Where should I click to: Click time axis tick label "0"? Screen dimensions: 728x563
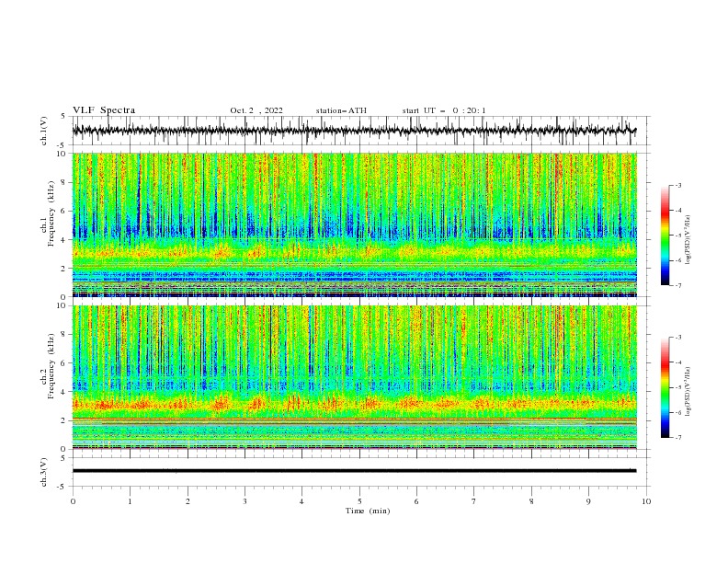[x=73, y=501]
